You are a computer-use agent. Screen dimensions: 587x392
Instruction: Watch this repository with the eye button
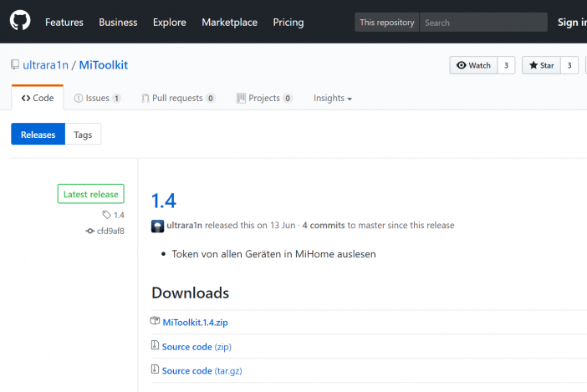click(x=473, y=65)
